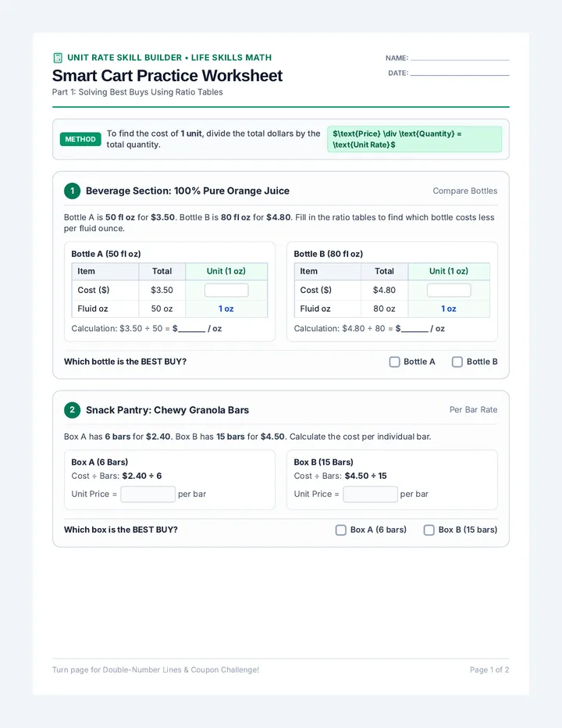The height and width of the screenshot is (728, 562).
Task: Click Bottle A unit cost input box
Action: pyautogui.click(x=226, y=290)
